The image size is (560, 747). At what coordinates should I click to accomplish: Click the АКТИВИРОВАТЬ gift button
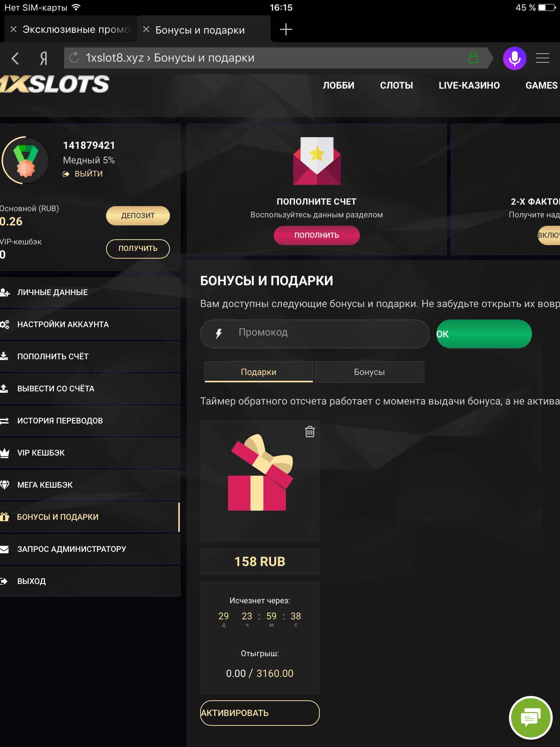pos(260,713)
